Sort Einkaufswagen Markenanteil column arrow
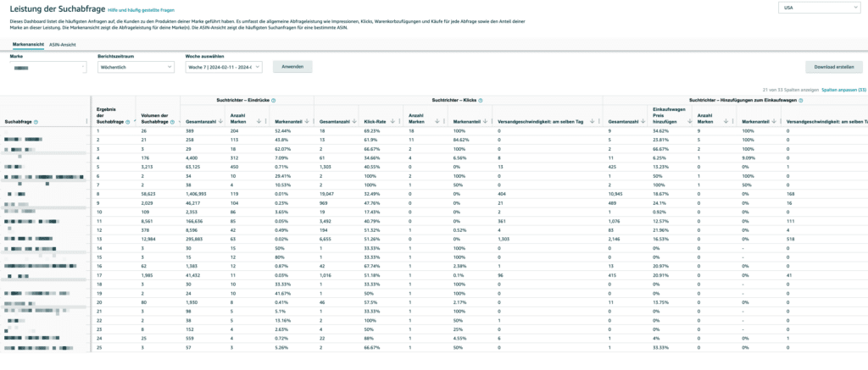 pyautogui.click(x=774, y=121)
